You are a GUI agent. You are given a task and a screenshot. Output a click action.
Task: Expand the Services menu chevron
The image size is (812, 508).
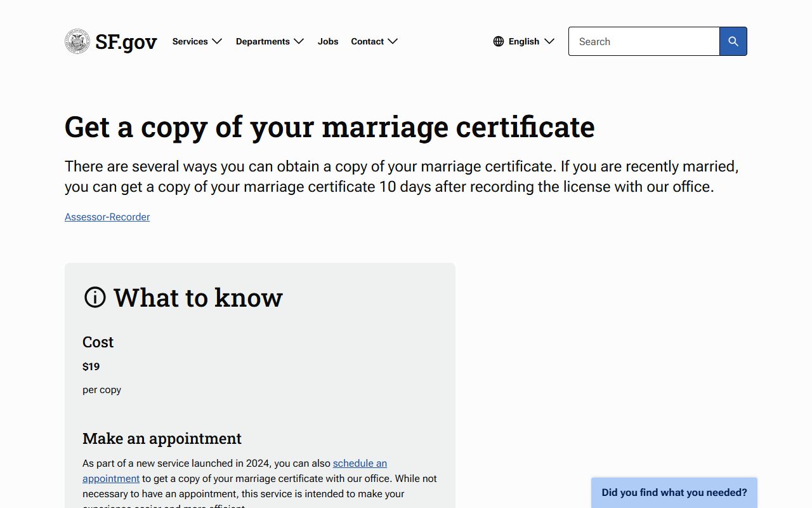point(217,41)
